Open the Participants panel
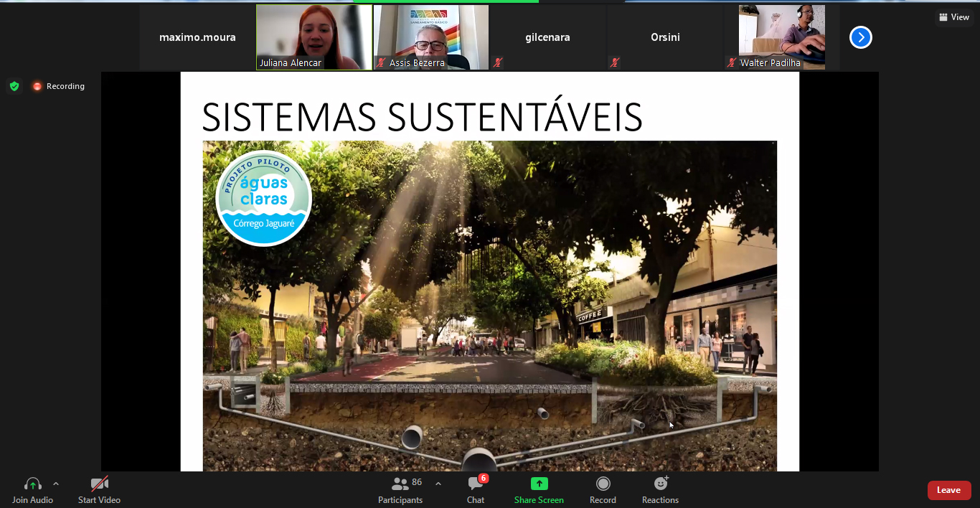The height and width of the screenshot is (508, 980). point(400,484)
